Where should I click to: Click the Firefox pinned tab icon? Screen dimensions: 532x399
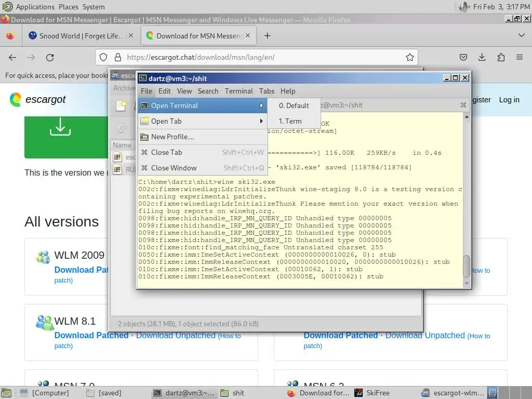tap(10, 36)
